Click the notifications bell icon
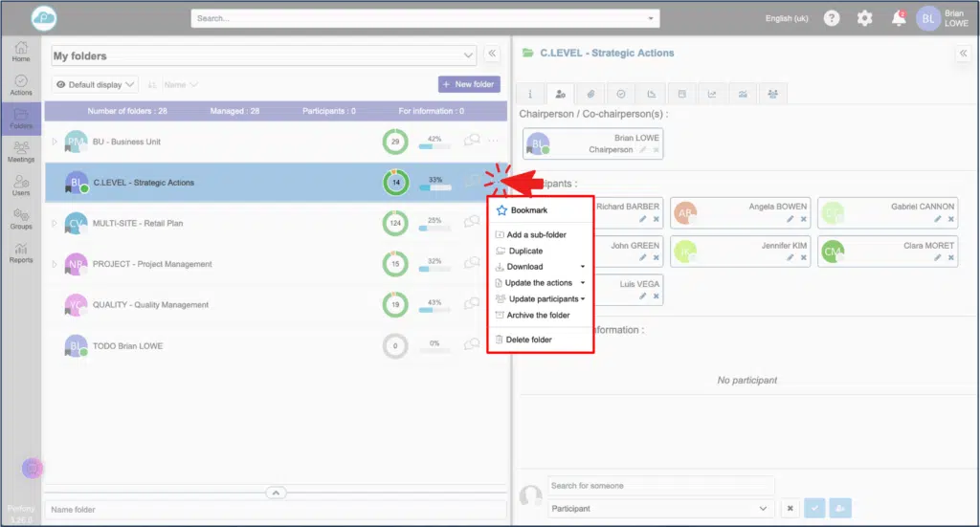 (x=896, y=18)
